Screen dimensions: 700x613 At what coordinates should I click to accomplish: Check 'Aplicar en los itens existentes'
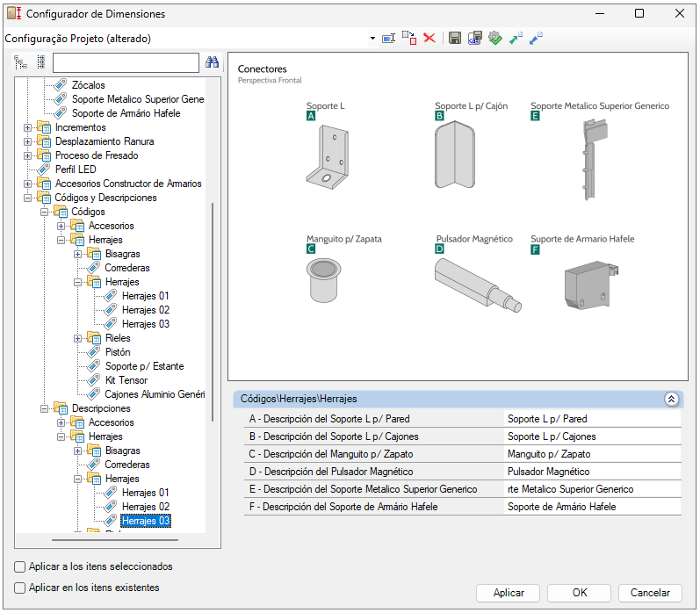click(19, 588)
